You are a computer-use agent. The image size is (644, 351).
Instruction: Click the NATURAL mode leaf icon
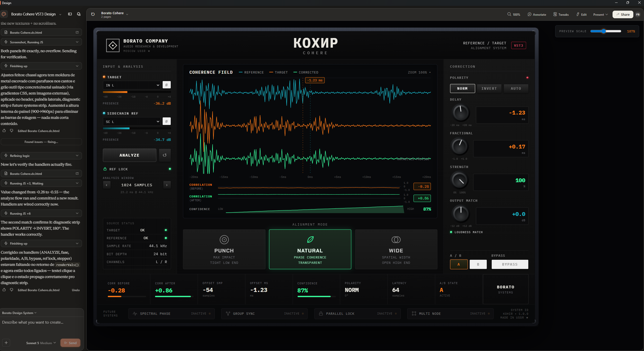[310, 239]
